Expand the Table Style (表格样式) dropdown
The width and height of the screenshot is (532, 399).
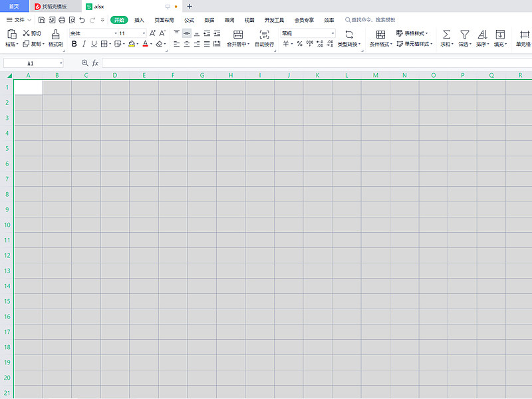(426, 33)
